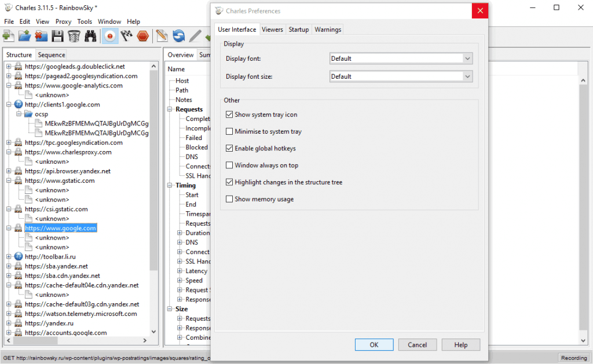
Task: Toggle breakpoints with the red hexagon icon
Action: (143, 36)
